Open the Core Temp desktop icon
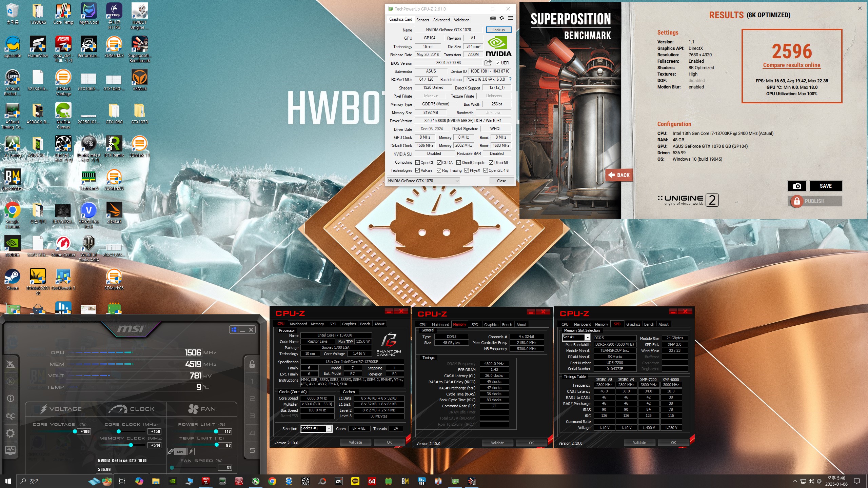Screen dimensions: 868x488 click(x=63, y=14)
